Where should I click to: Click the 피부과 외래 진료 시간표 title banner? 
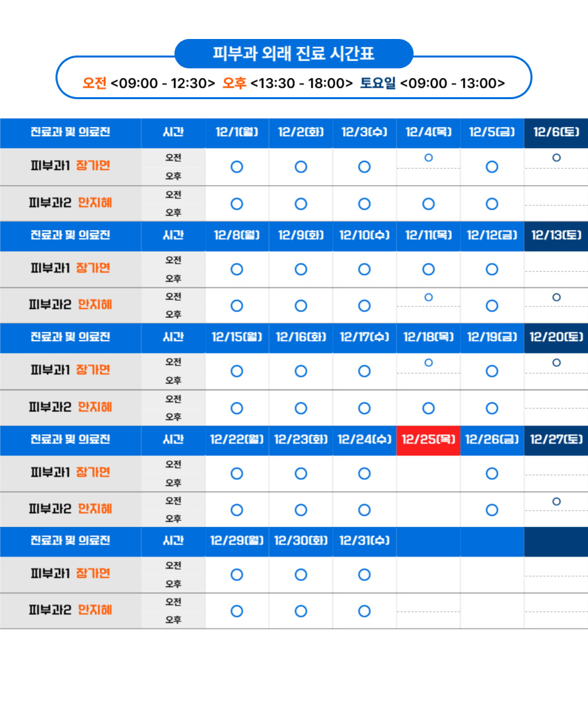294,54
